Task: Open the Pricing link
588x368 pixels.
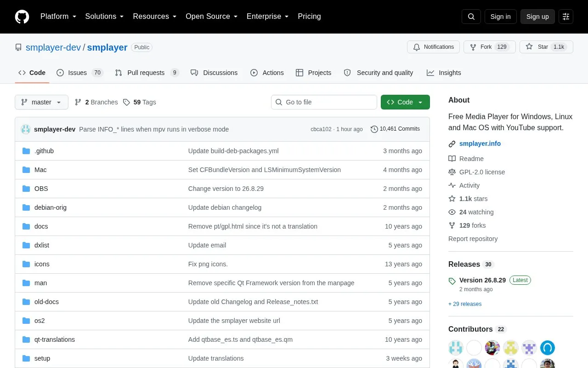Action: tap(309, 17)
